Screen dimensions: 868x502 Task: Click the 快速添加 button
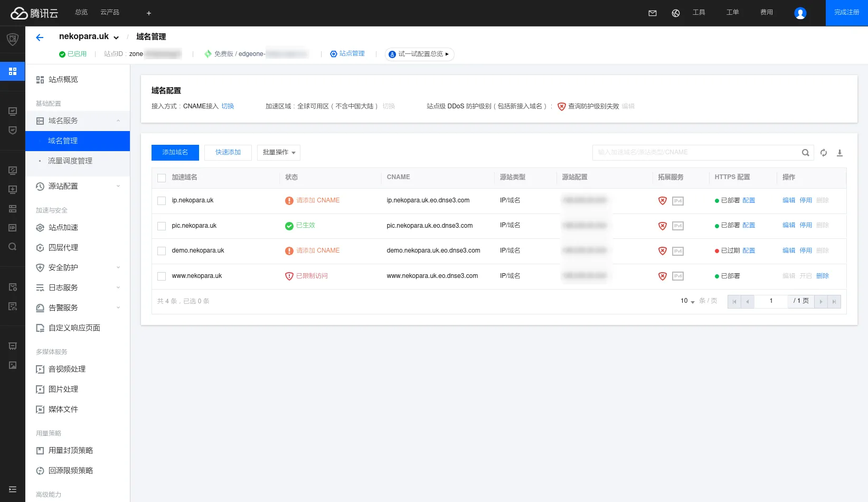click(228, 153)
